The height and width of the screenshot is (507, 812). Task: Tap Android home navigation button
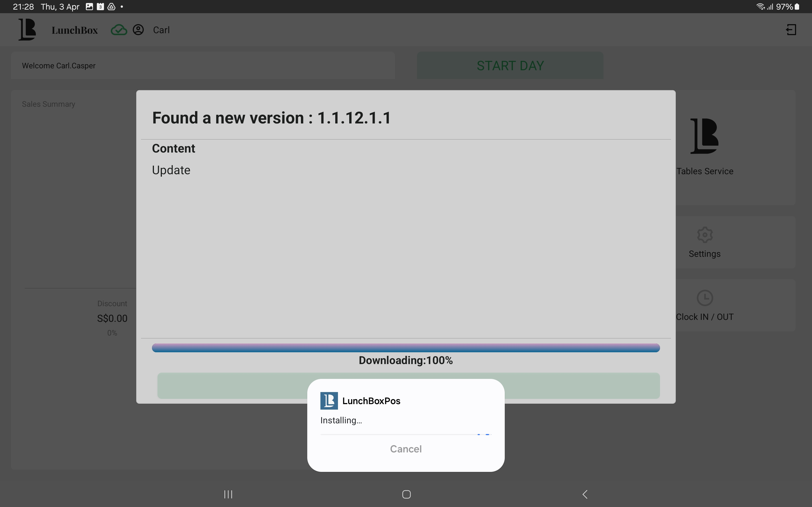[x=406, y=494]
